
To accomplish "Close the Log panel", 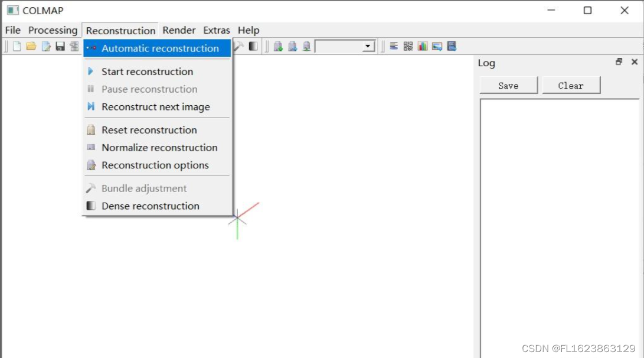I will [635, 61].
